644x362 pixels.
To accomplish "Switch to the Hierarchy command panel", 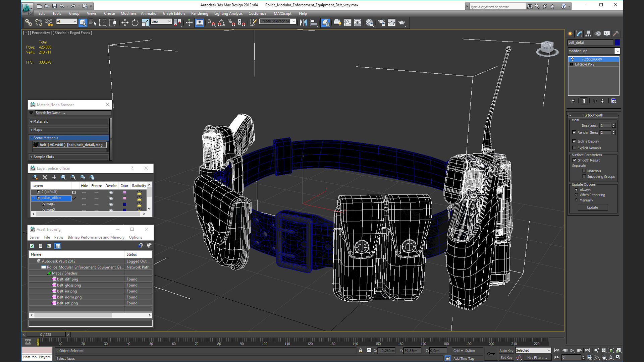I will [588, 34].
